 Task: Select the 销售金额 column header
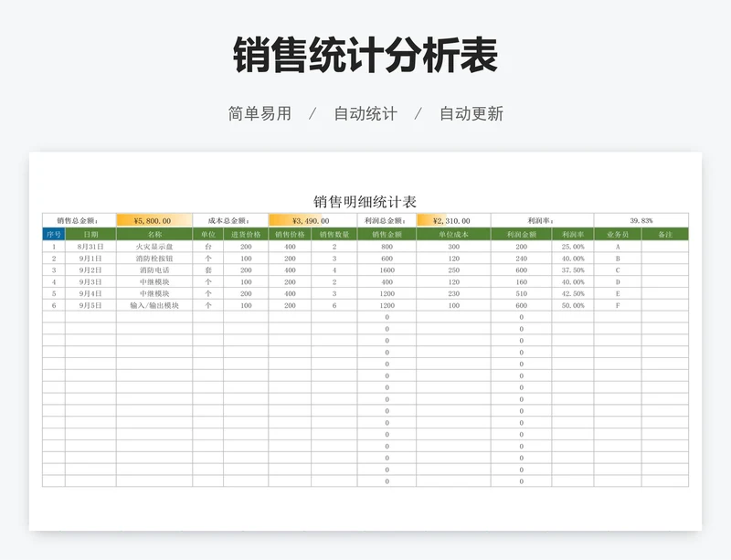pyautogui.click(x=387, y=234)
